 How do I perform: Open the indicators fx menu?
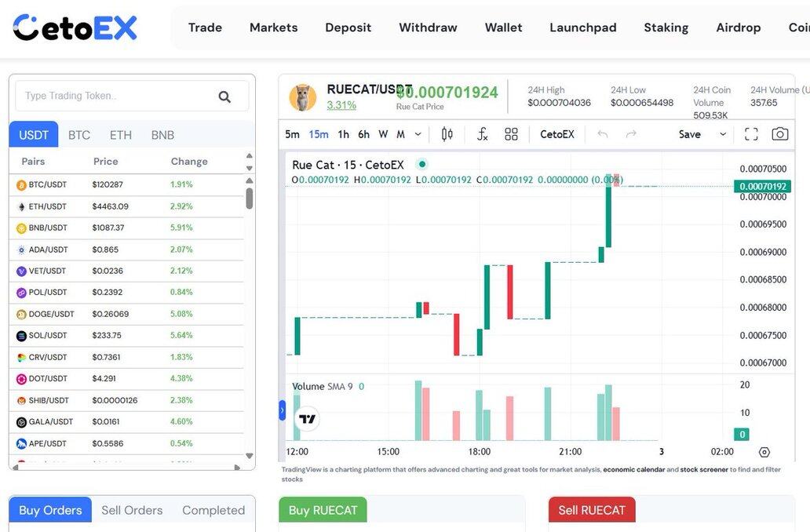tap(482, 134)
